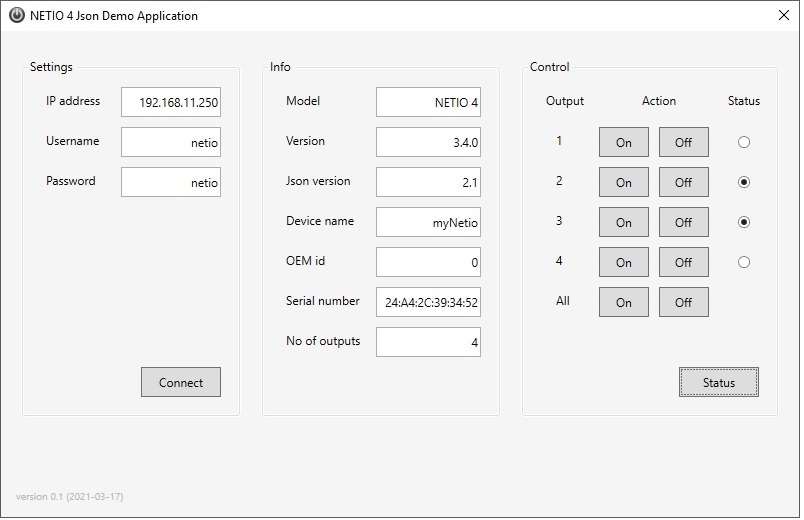Select the Serial number field

click(428, 302)
